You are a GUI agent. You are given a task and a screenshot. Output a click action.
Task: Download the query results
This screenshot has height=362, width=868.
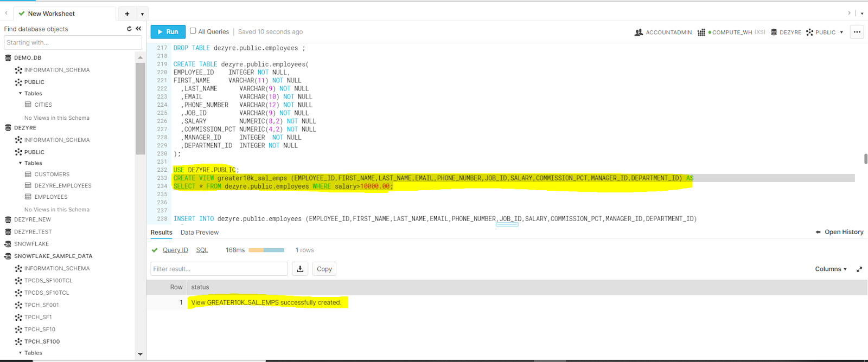click(x=300, y=269)
